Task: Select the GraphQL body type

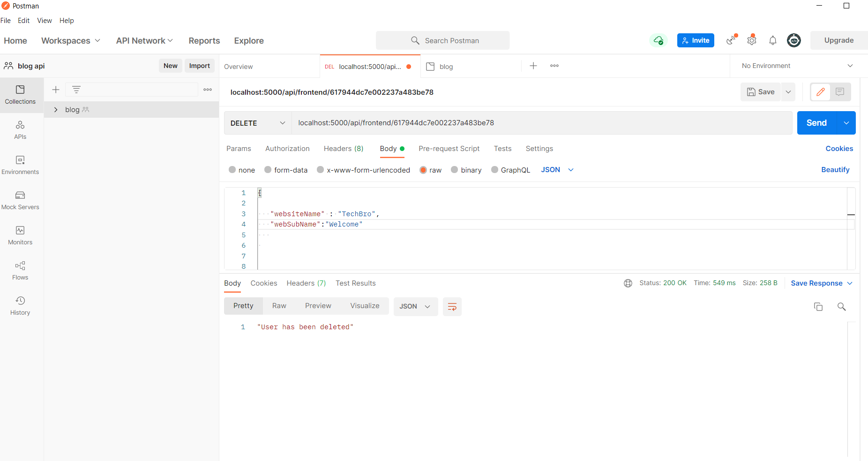Action: click(x=494, y=170)
